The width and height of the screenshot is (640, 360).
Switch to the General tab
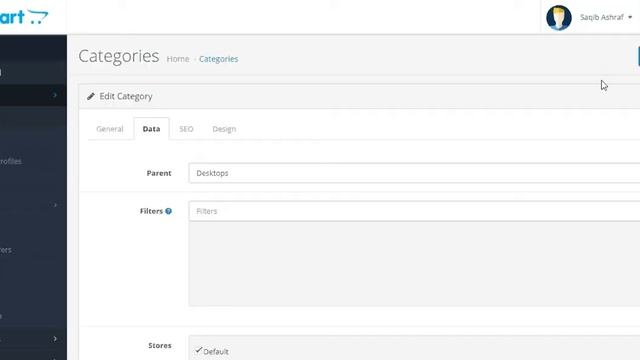click(x=110, y=129)
